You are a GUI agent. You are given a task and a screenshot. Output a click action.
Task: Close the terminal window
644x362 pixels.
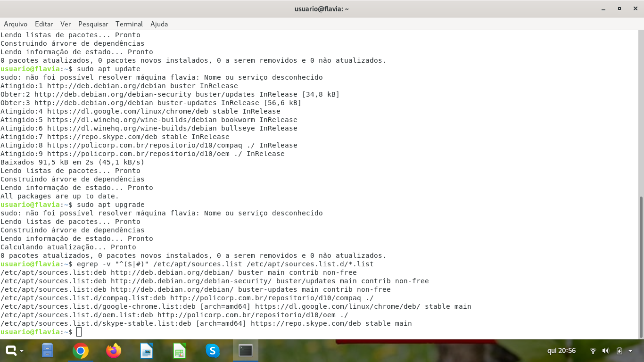click(635, 8)
